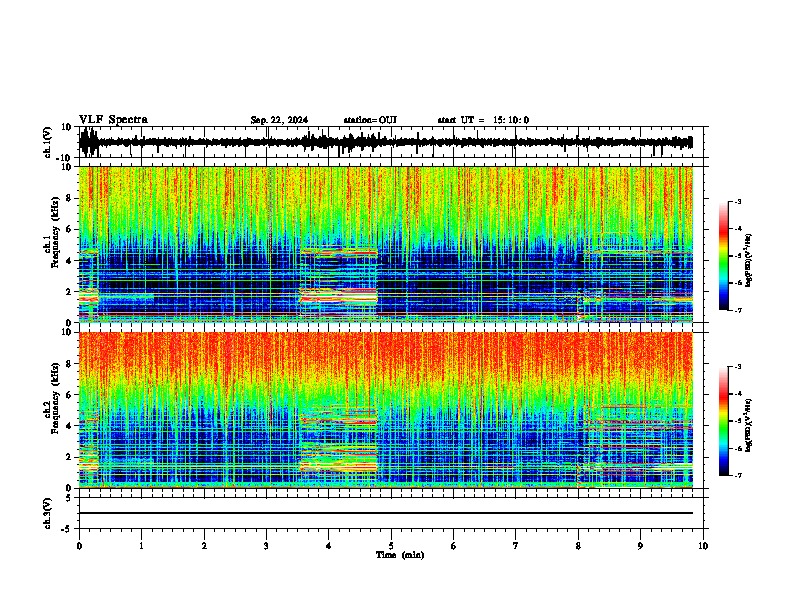Click the time axis tick label '8'
Image resolution: width=792 pixels, height=612 pixels.
578,546
